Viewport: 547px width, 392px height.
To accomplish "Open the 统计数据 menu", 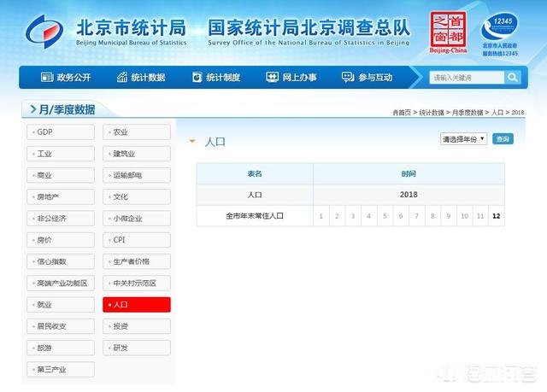I will pyautogui.click(x=141, y=77).
